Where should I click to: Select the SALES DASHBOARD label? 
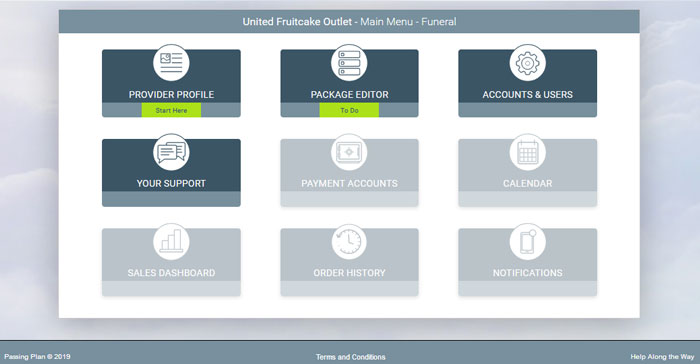pos(171,273)
